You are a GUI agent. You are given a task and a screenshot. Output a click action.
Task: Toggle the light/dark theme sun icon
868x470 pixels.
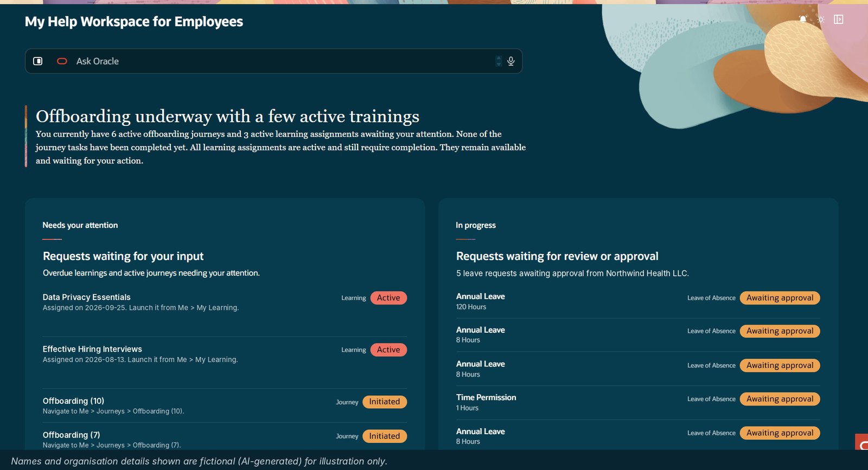click(821, 20)
